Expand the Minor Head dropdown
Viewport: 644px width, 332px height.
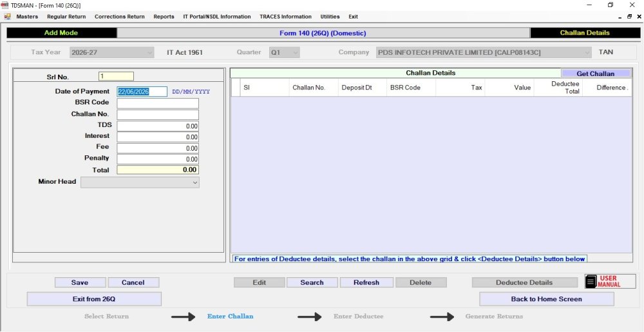[195, 182]
